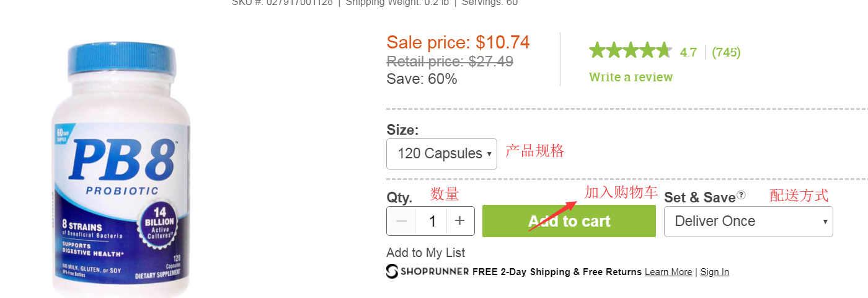Open the Size dropdown showing 120 Capsules
This screenshot has width=868, height=298.
[x=441, y=153]
